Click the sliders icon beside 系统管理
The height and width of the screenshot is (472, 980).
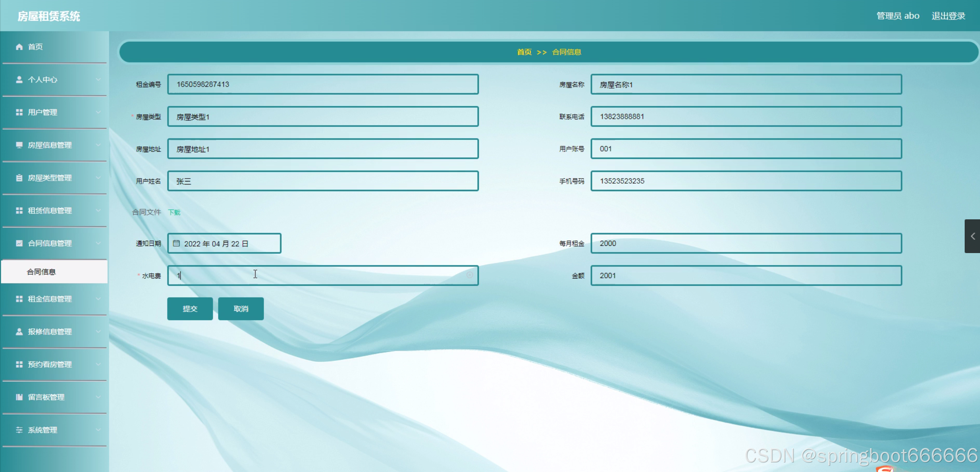(19, 430)
